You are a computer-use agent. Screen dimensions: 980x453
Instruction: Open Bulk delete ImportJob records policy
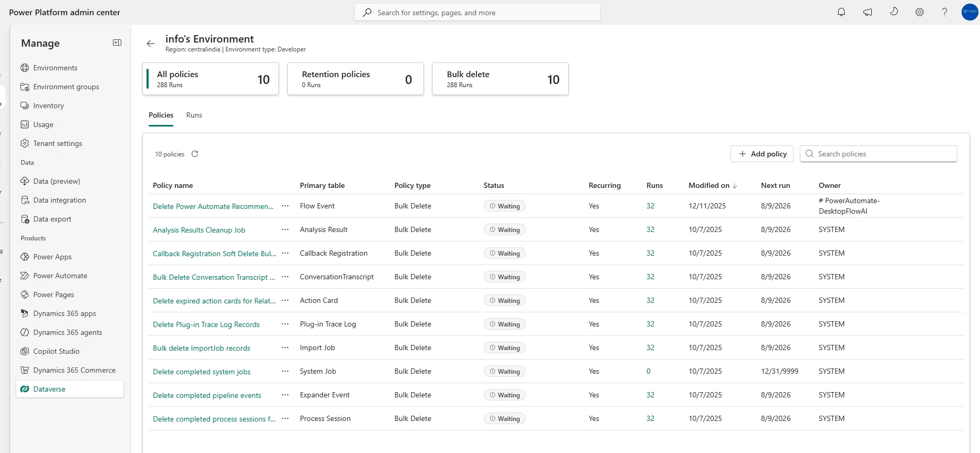tap(202, 348)
